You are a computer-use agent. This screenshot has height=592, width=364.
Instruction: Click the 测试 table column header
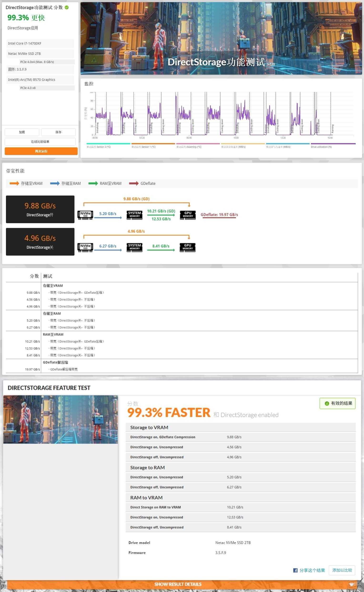pyautogui.click(x=48, y=276)
